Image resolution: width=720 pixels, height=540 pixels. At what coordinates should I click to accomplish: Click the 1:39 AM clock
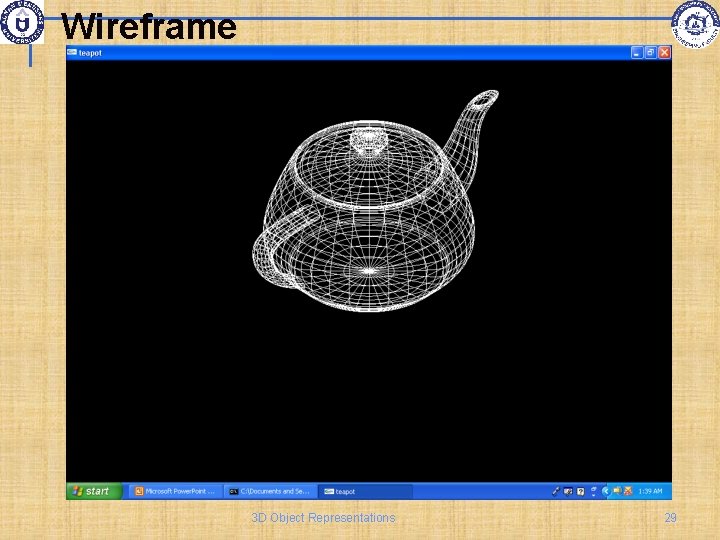(650, 491)
